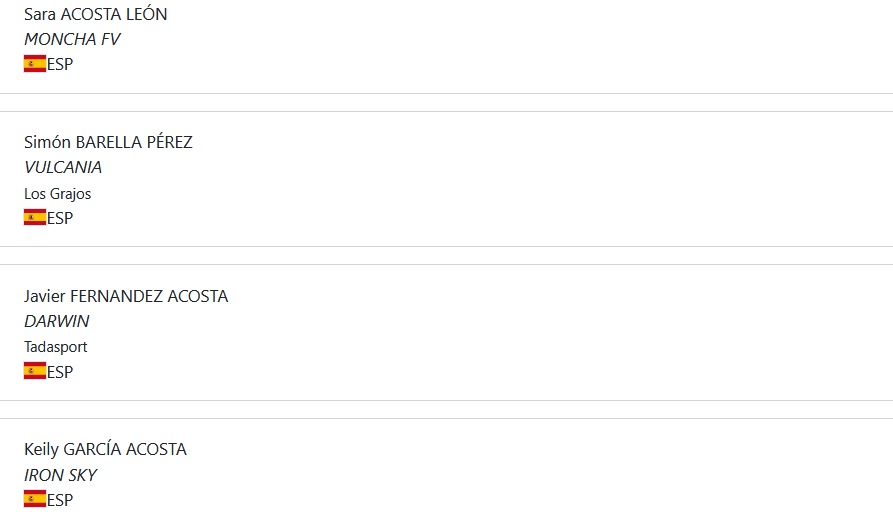Select sailor Sara ACOSTA LEÓN

click(x=96, y=14)
